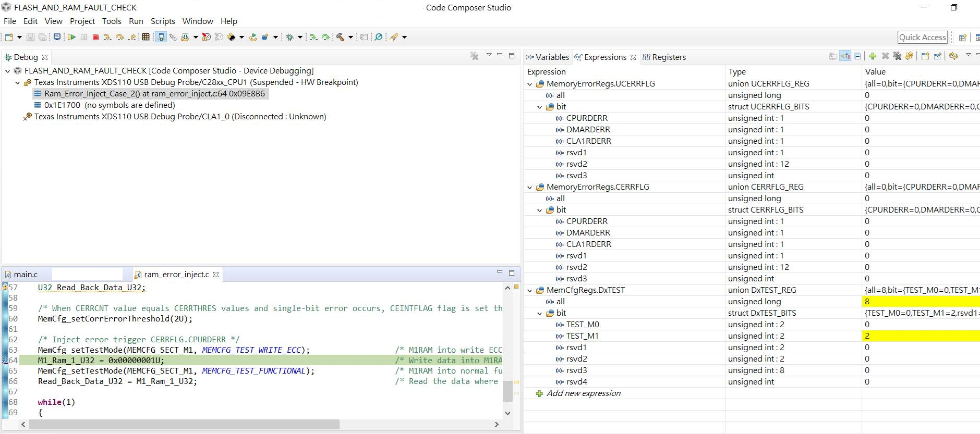
Task: Click the Resume debug button
Action: (x=71, y=37)
